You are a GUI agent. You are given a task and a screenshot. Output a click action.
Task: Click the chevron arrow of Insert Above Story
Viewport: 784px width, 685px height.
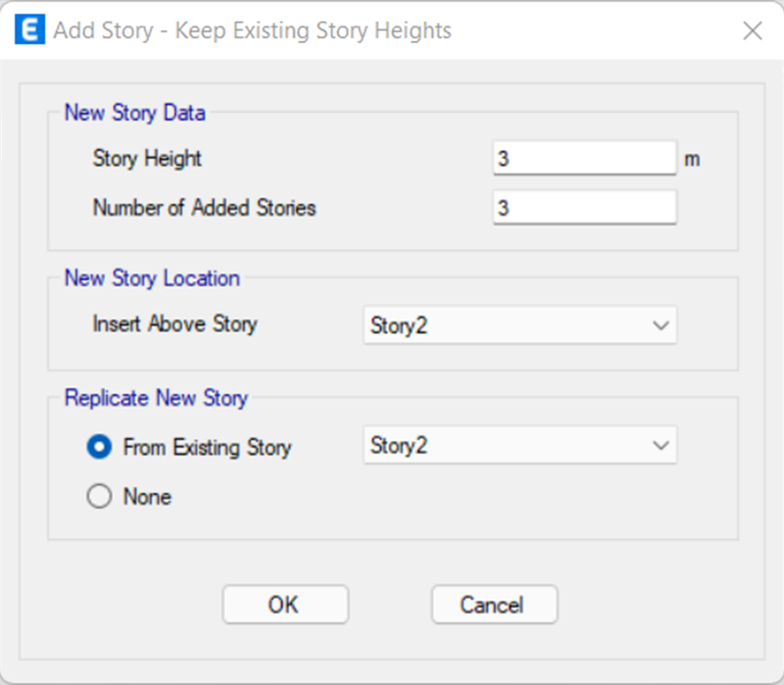click(661, 326)
